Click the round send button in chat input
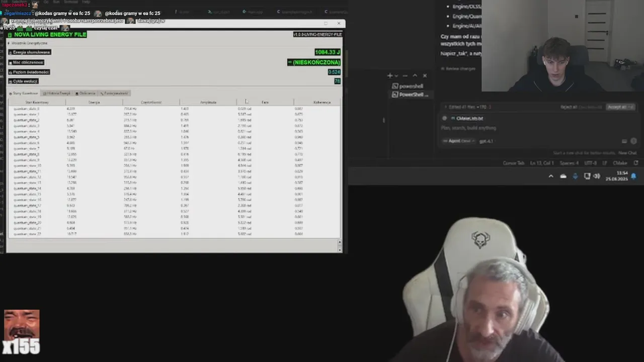The image size is (644, 362). [x=633, y=141]
